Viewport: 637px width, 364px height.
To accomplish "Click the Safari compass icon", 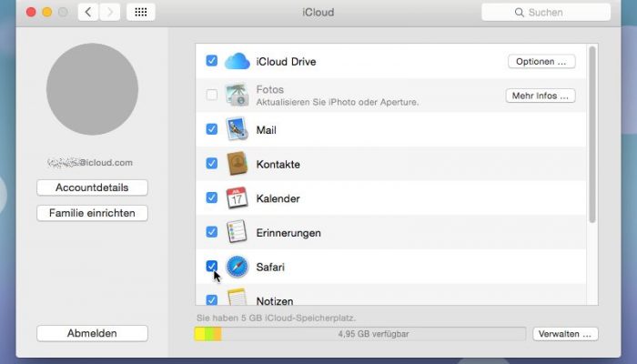I will tap(238, 267).
